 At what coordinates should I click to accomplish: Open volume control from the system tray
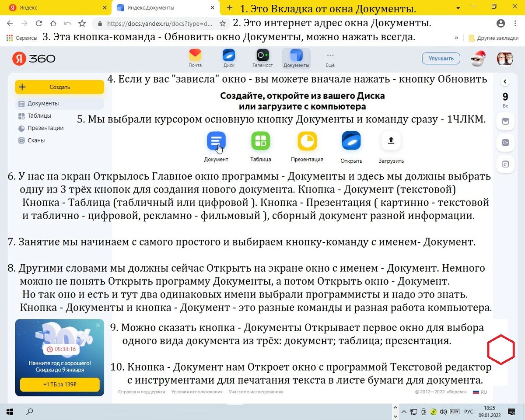coord(442,411)
